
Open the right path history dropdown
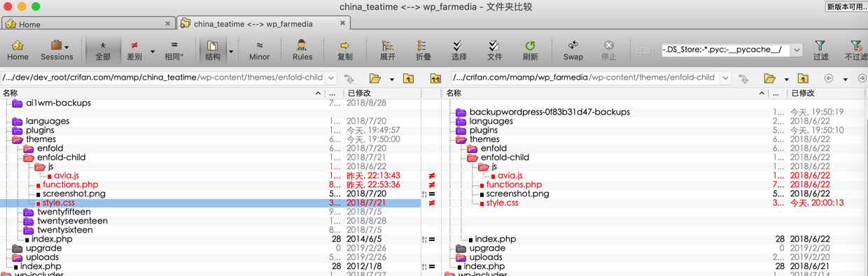(725, 78)
